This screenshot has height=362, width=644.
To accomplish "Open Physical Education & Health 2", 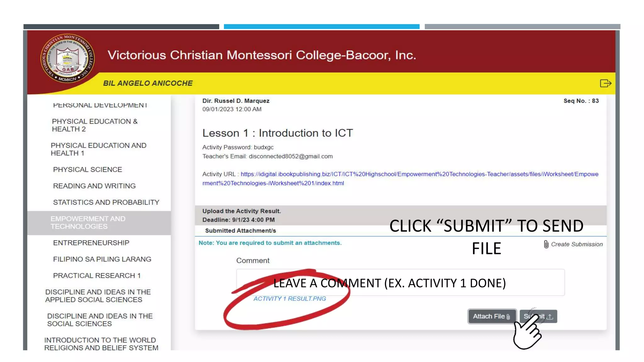I will point(95,125).
